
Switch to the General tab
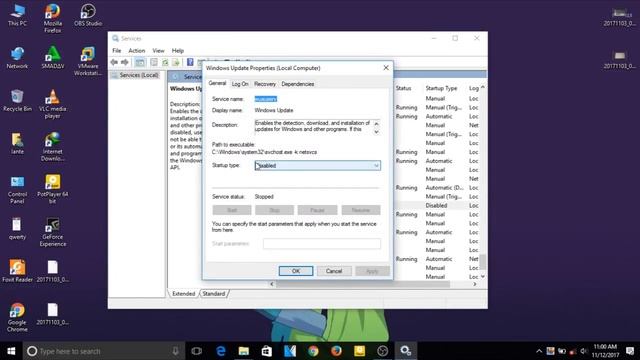click(217, 83)
